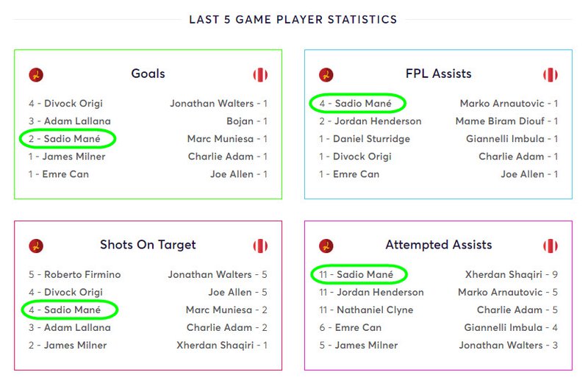
Task: Click the Goals panel heading
Action: coord(148,74)
